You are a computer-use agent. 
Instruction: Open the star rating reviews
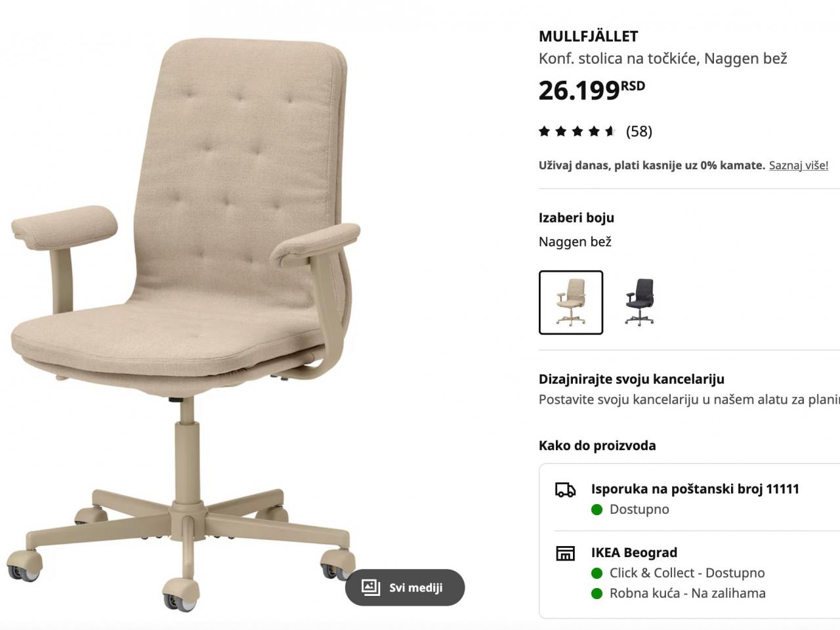pos(577,131)
